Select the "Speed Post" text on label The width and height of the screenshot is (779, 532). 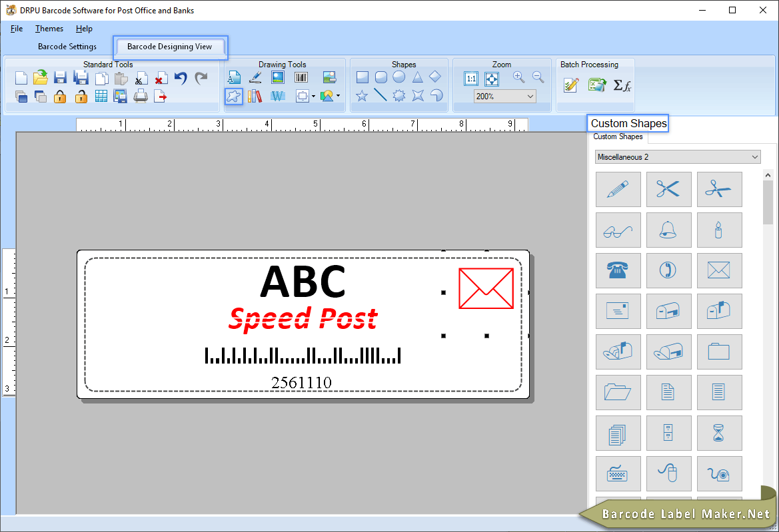click(x=303, y=319)
